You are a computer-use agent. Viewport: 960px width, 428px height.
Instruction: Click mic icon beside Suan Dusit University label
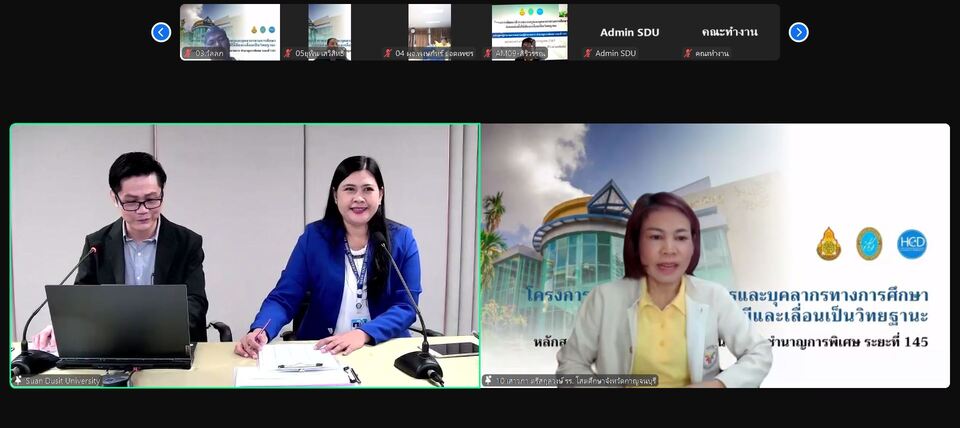[x=18, y=381]
